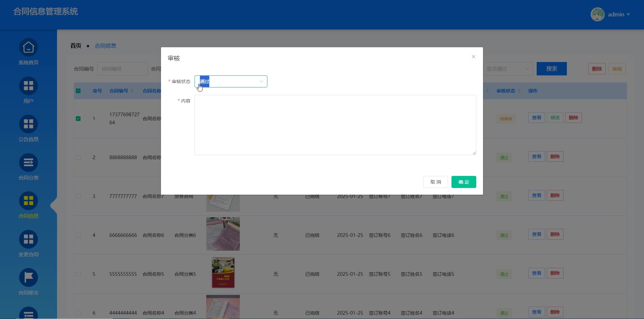The height and width of the screenshot is (319, 644).
Task: Open the contract thumbnail in row 6
Action: point(223,307)
